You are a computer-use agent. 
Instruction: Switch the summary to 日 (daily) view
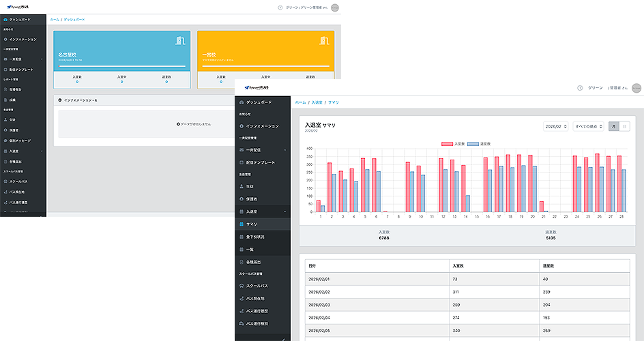click(624, 126)
